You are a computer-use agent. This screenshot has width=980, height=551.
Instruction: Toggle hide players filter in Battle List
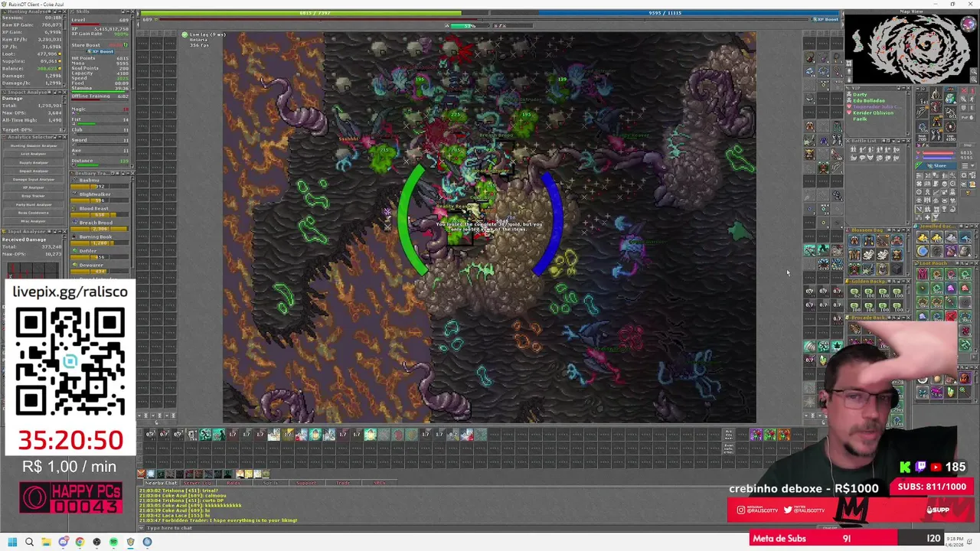pos(854,150)
